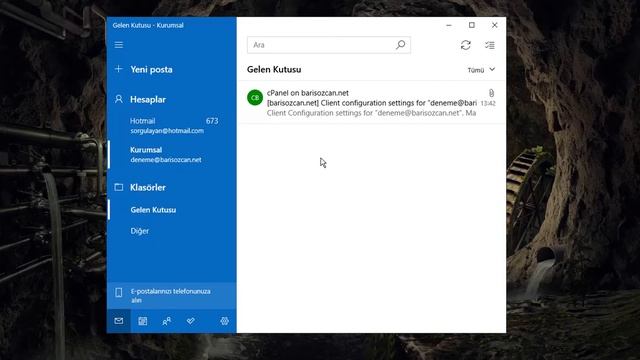640x360 pixels.
Task: Open E-postalarınızı telefonunuza alın link
Action: 171,296
